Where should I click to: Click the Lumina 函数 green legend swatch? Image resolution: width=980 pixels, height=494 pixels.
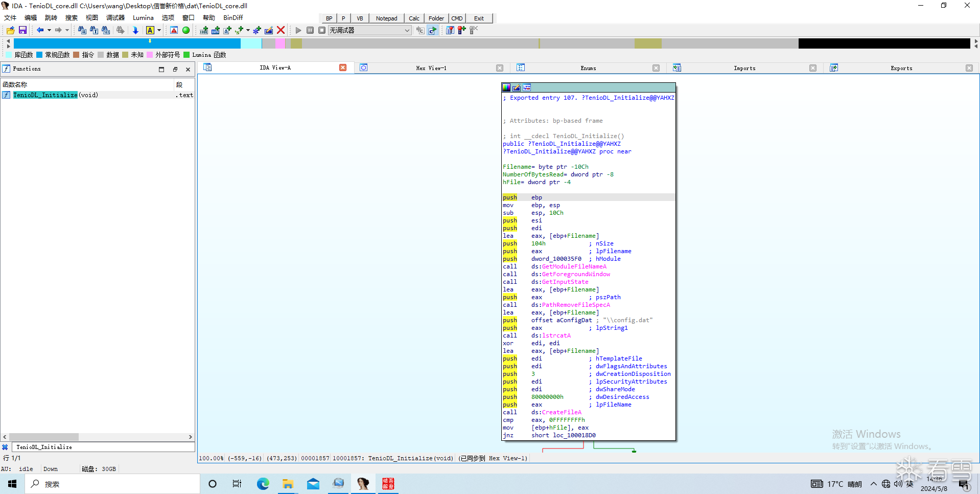[x=186, y=55]
